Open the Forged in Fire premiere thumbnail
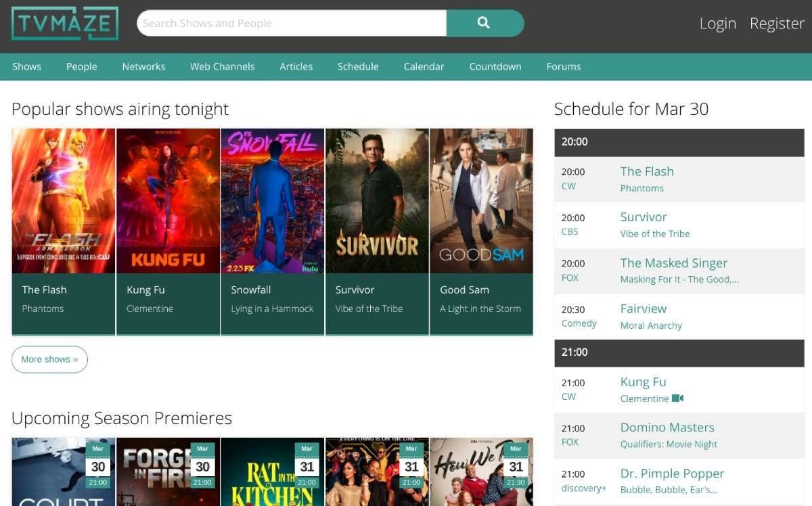Viewport: 812px width, 506px height. tap(168, 471)
